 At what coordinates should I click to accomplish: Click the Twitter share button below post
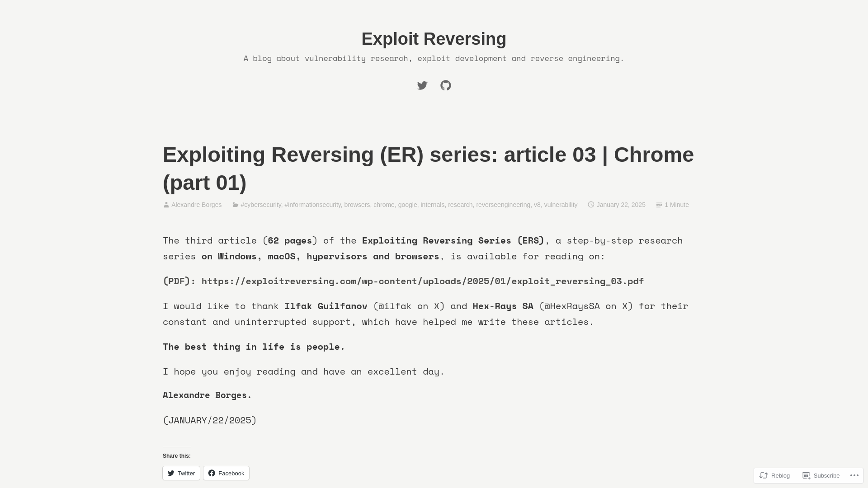(x=181, y=473)
